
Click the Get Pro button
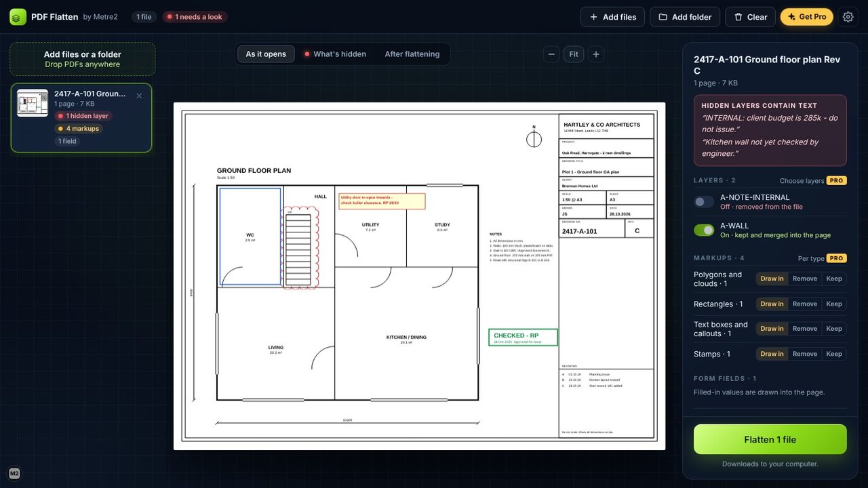pyautogui.click(x=806, y=17)
